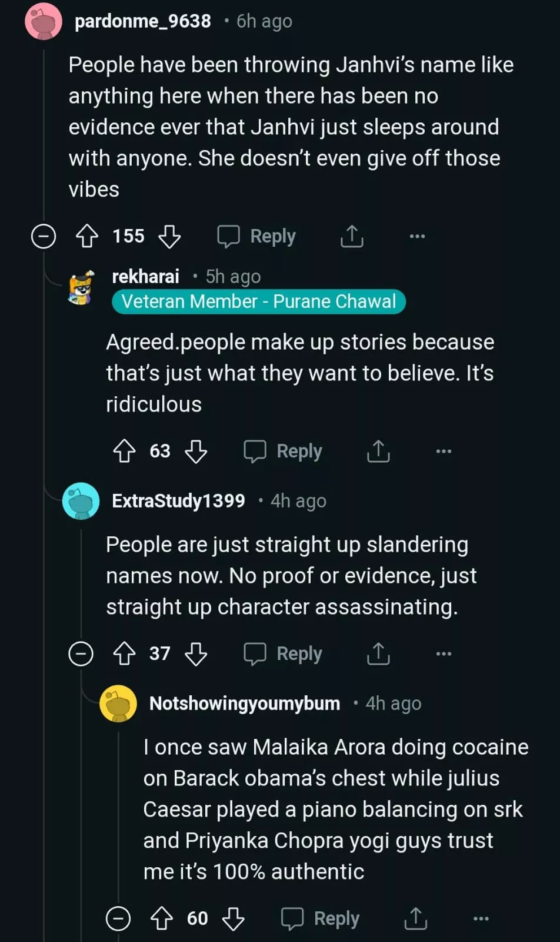Open more options for pardonme_9638's comment
This screenshot has width=560, height=942.
point(417,236)
